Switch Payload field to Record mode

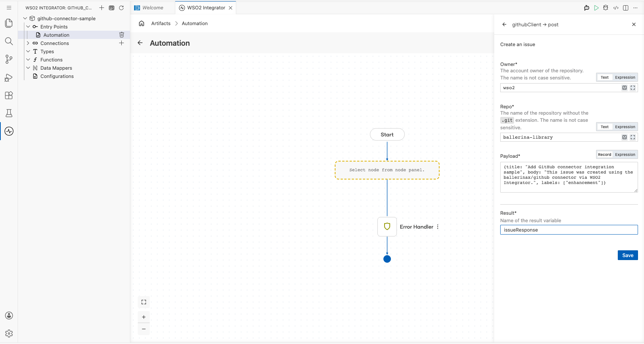pyautogui.click(x=605, y=154)
